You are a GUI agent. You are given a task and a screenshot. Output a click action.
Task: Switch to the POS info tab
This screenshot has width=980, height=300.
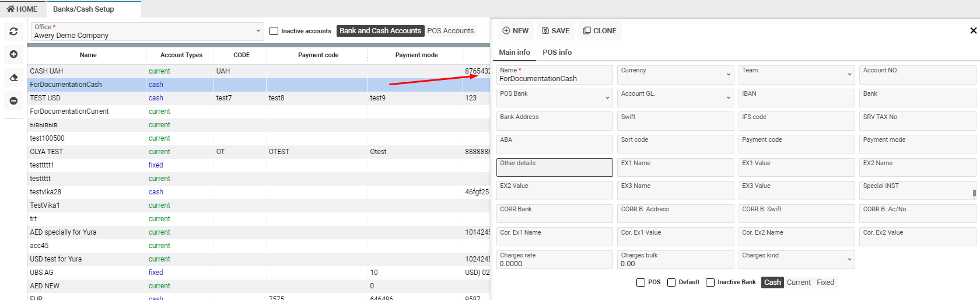556,52
